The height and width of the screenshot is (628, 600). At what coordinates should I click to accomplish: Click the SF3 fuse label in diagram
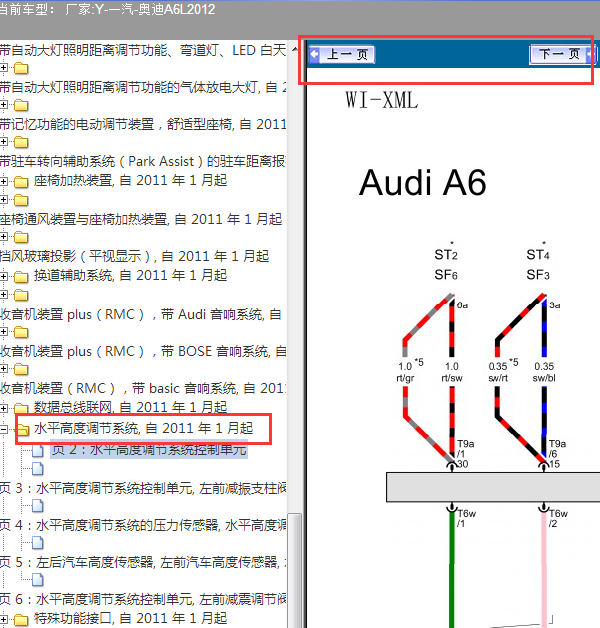pos(538,275)
